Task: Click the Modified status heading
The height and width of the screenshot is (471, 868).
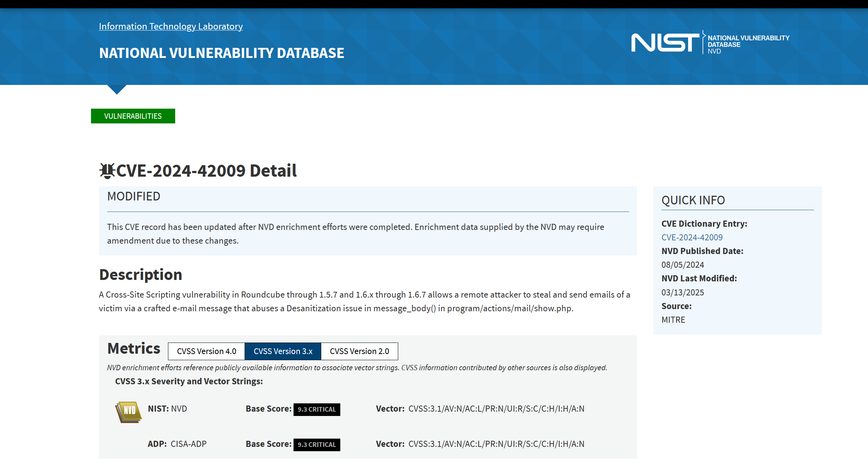Action: (x=133, y=196)
